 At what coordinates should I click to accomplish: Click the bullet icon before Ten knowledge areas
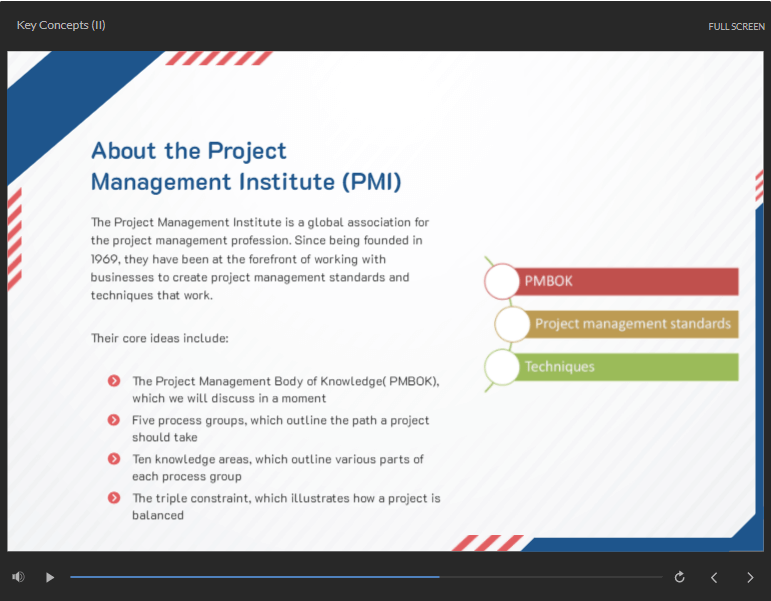coord(114,459)
